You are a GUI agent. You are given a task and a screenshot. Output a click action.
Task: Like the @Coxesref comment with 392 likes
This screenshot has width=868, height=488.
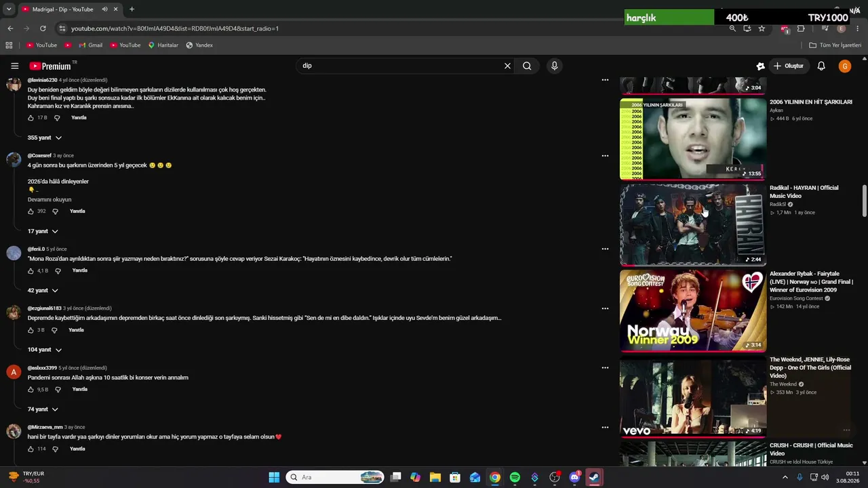click(x=31, y=211)
